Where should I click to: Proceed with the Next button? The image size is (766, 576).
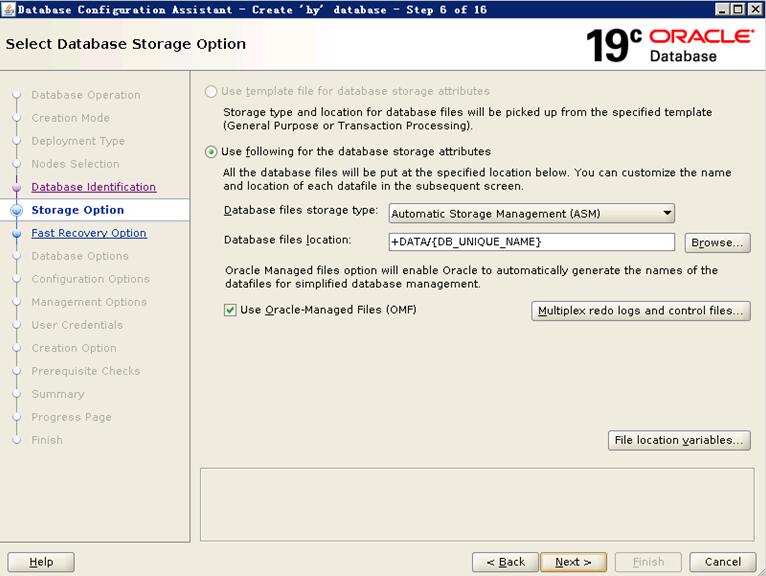(574, 562)
